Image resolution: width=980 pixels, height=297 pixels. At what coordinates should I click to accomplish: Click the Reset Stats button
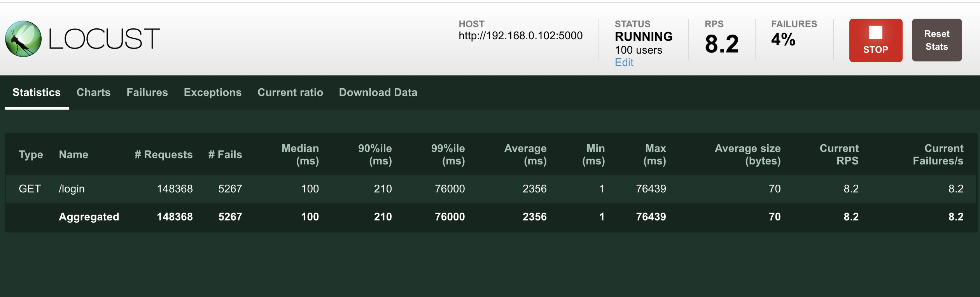[x=936, y=40]
